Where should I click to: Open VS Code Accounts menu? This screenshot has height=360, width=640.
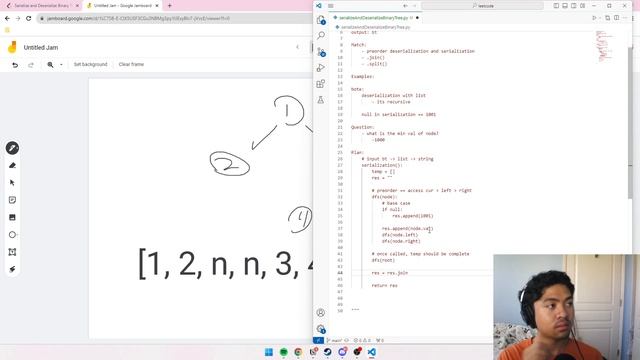coord(321,313)
